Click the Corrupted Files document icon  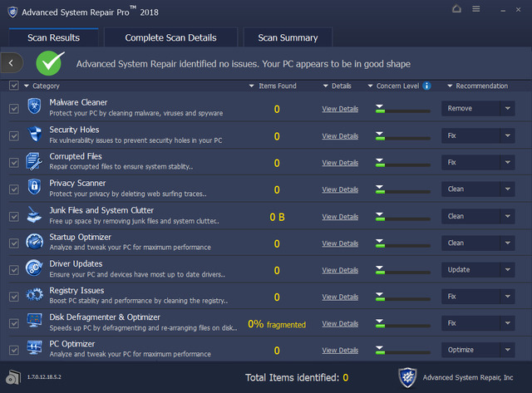click(x=35, y=162)
